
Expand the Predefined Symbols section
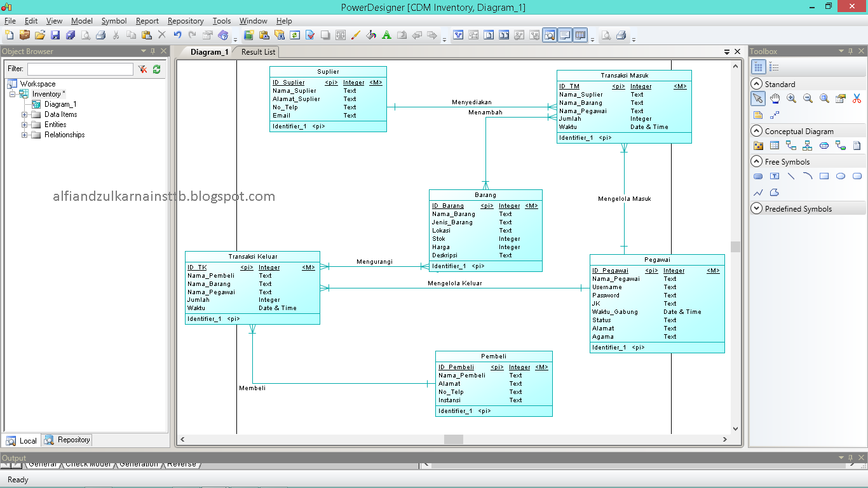(x=756, y=208)
